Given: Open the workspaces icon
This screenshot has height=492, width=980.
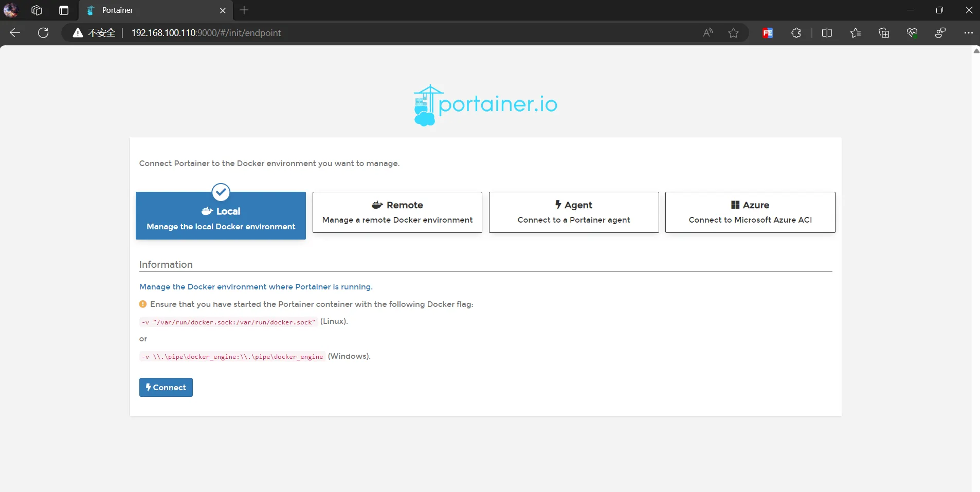Looking at the screenshot, I should coord(37,10).
